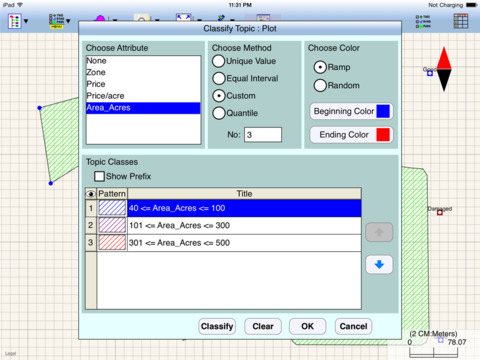
Task: Click the move class down arrow button
Action: (x=379, y=265)
